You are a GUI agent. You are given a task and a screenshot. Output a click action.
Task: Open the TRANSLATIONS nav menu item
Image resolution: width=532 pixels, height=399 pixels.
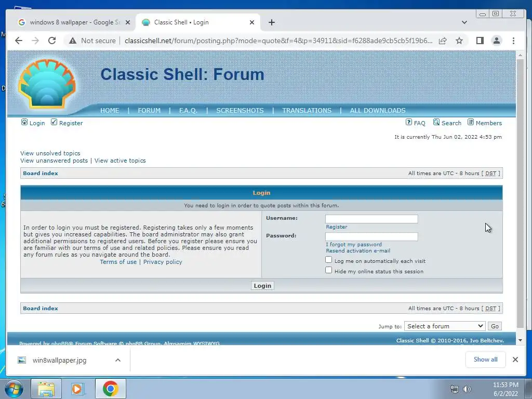[x=307, y=111]
